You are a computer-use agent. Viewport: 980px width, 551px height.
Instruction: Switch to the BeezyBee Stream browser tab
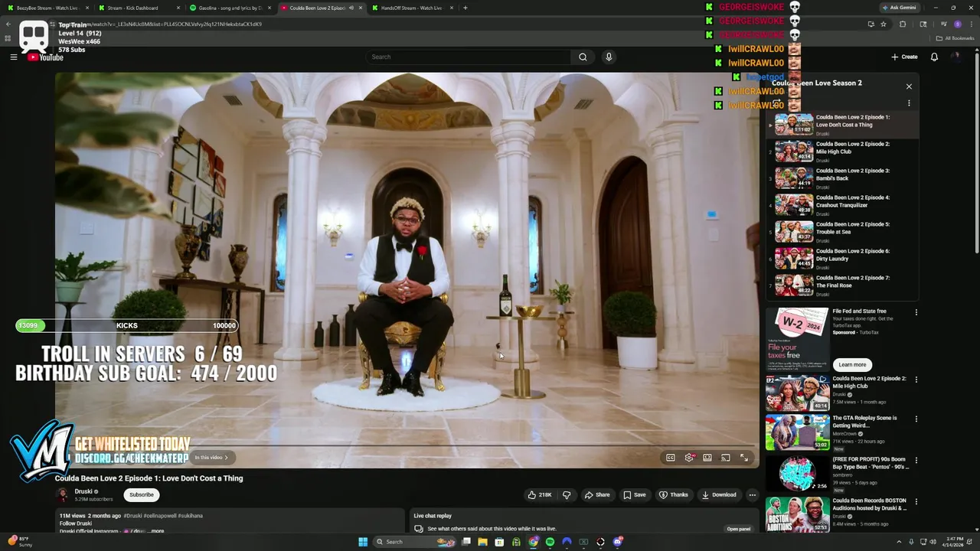(46, 8)
